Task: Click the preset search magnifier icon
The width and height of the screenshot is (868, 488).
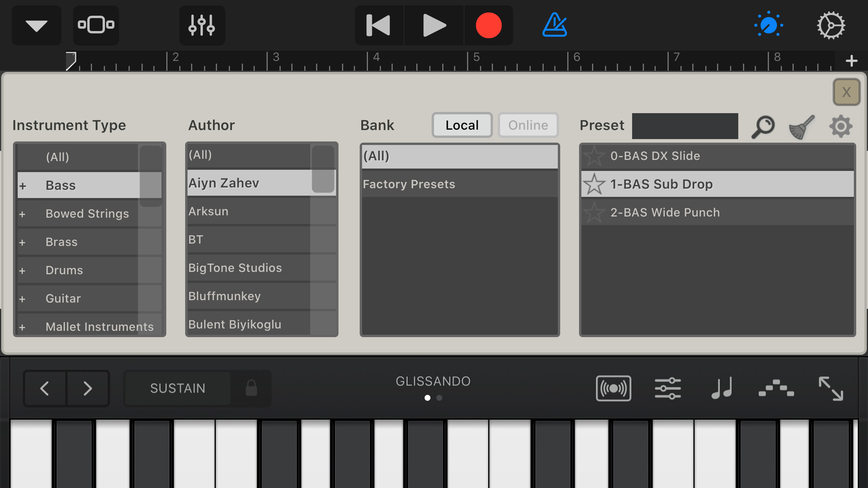Action: pos(763,127)
